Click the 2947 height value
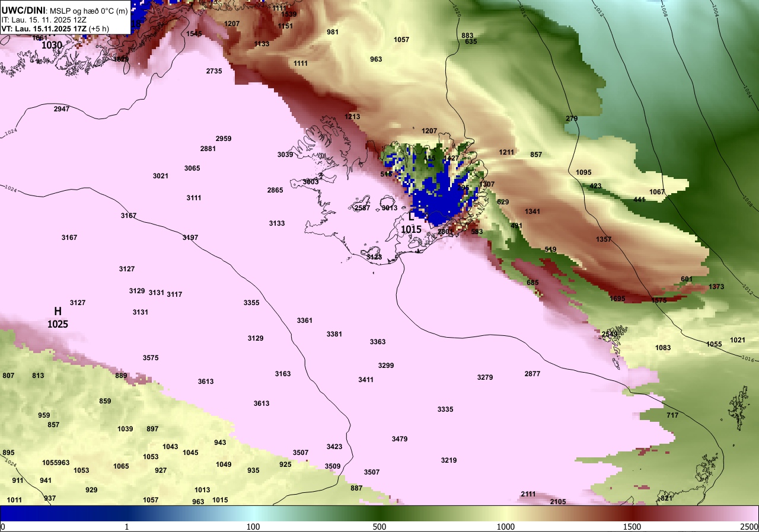This screenshot has width=759, height=532. point(62,109)
